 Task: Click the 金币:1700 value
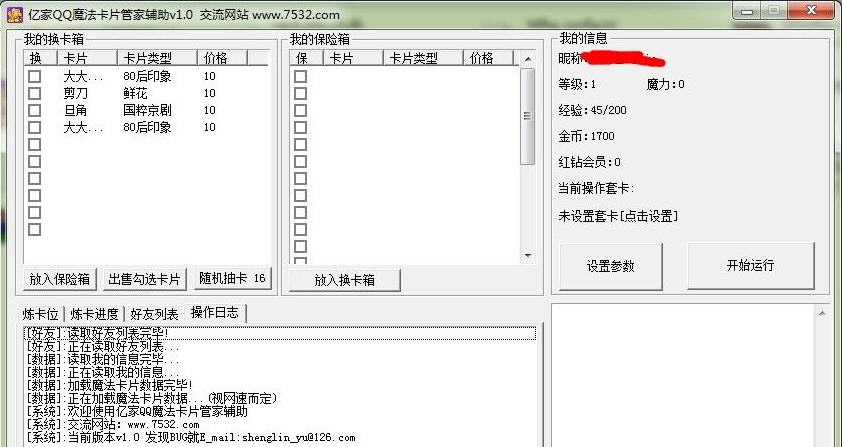coord(586,136)
